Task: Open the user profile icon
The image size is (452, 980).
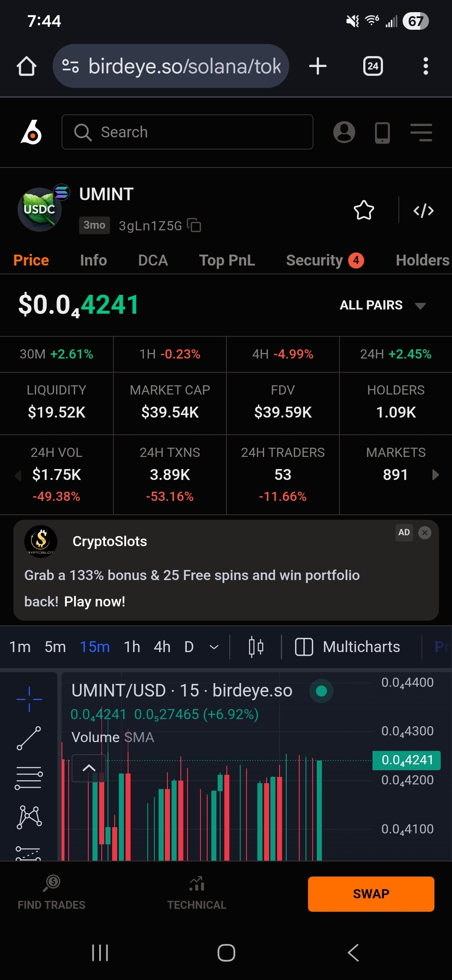Action: (344, 132)
